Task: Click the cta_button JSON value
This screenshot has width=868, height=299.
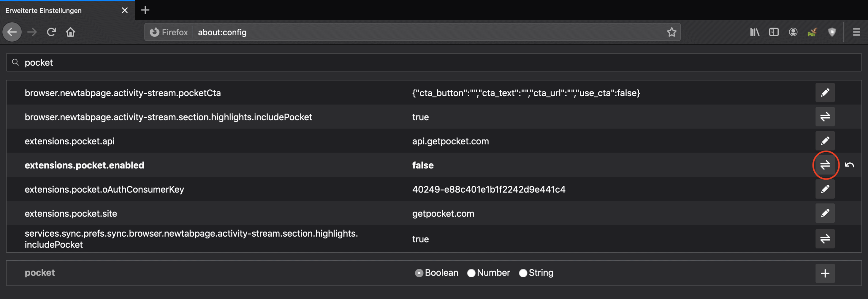Action: click(526, 93)
